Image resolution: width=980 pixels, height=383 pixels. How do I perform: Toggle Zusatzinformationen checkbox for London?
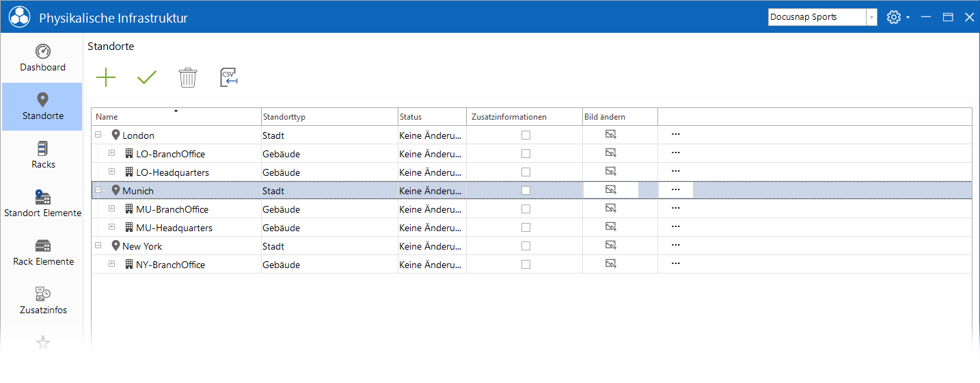526,135
